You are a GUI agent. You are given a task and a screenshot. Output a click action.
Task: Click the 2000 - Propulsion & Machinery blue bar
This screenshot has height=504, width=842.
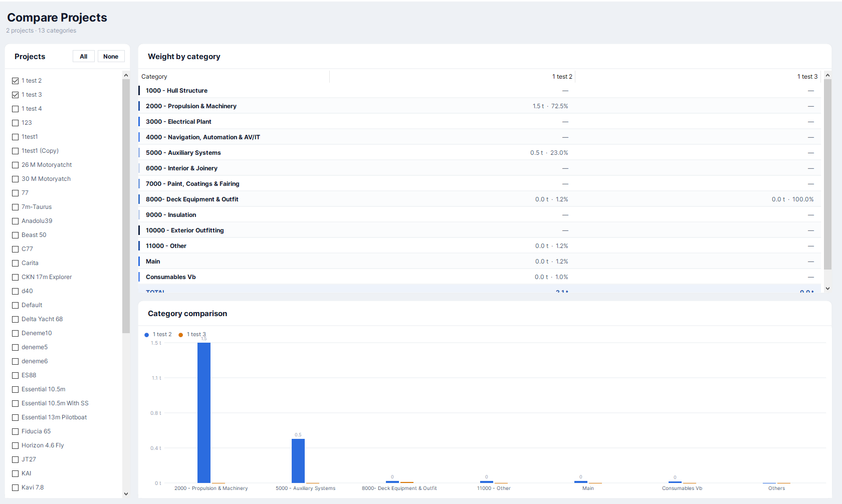204,413
